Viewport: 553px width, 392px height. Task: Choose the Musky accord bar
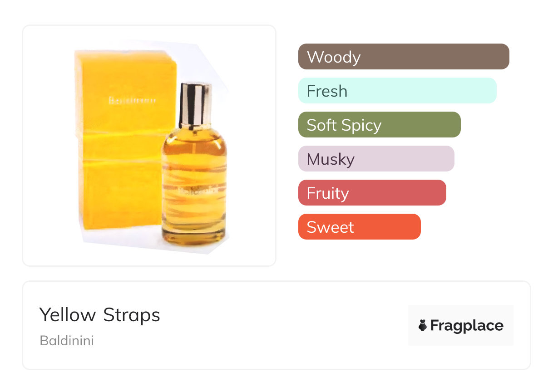[x=376, y=159]
